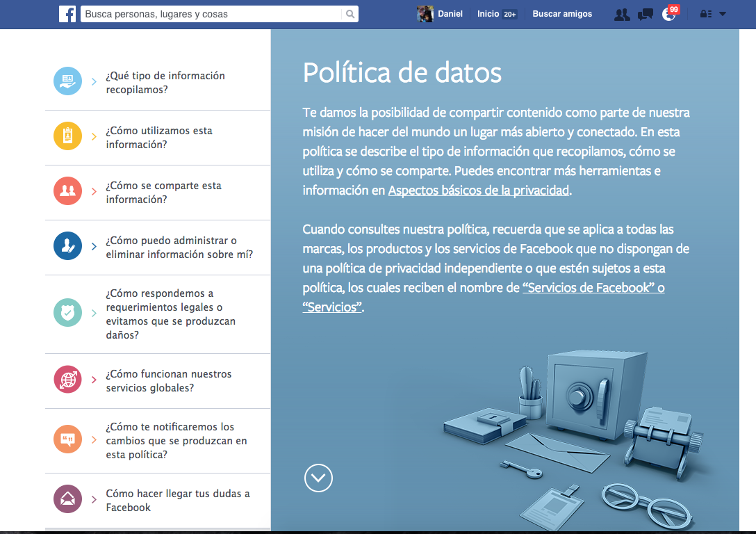The height and width of the screenshot is (534, 756).
Task: Open '¿Cómo utilizamos esta información?'
Action: (159, 138)
